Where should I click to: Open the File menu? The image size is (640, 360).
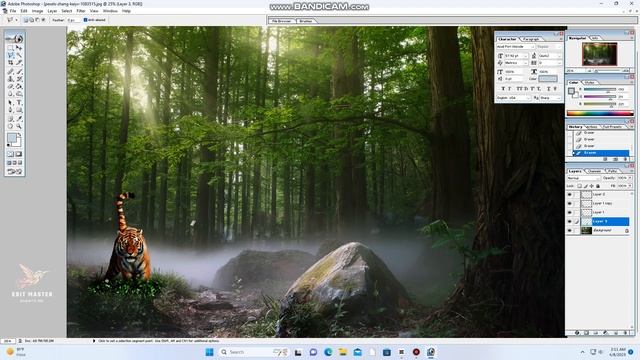[13, 11]
